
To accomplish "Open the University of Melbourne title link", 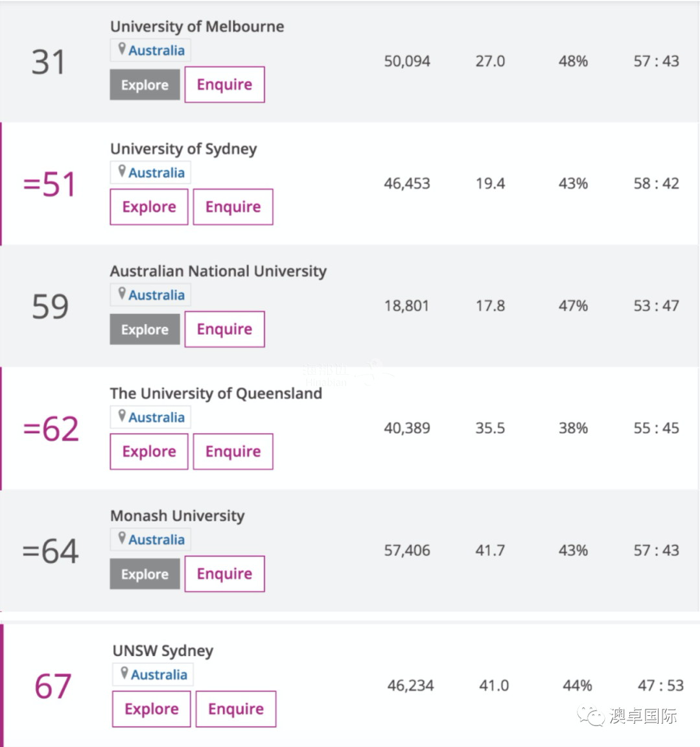I will (197, 26).
